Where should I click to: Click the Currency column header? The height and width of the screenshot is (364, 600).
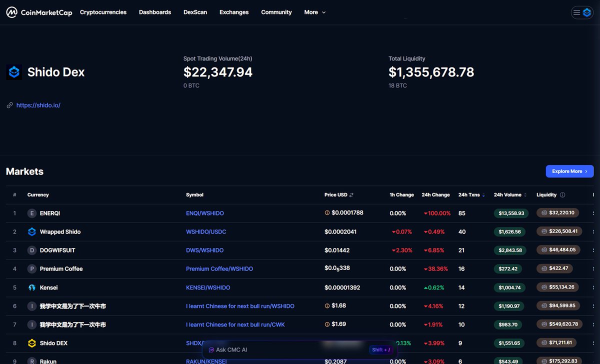38,195
